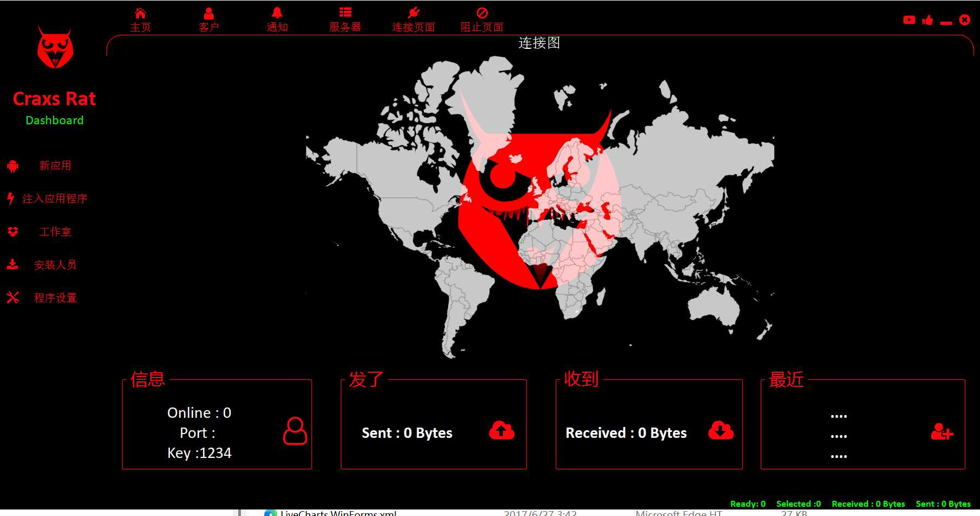
Task: Click the world connection map
Action: [540, 206]
